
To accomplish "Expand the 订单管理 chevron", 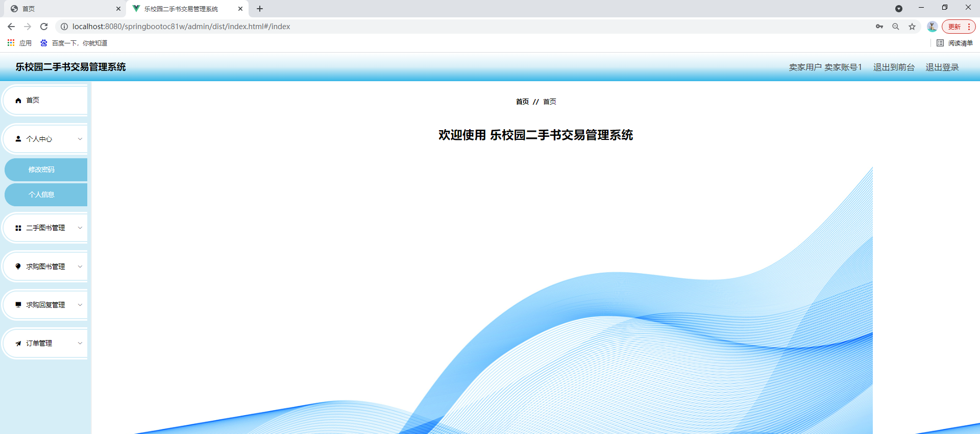I will pos(80,343).
